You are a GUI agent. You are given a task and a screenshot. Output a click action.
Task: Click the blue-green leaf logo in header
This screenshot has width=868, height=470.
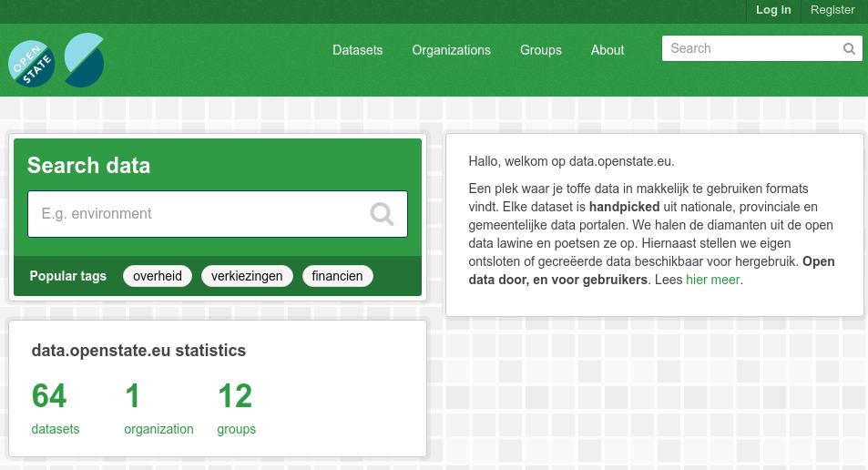pos(85,60)
